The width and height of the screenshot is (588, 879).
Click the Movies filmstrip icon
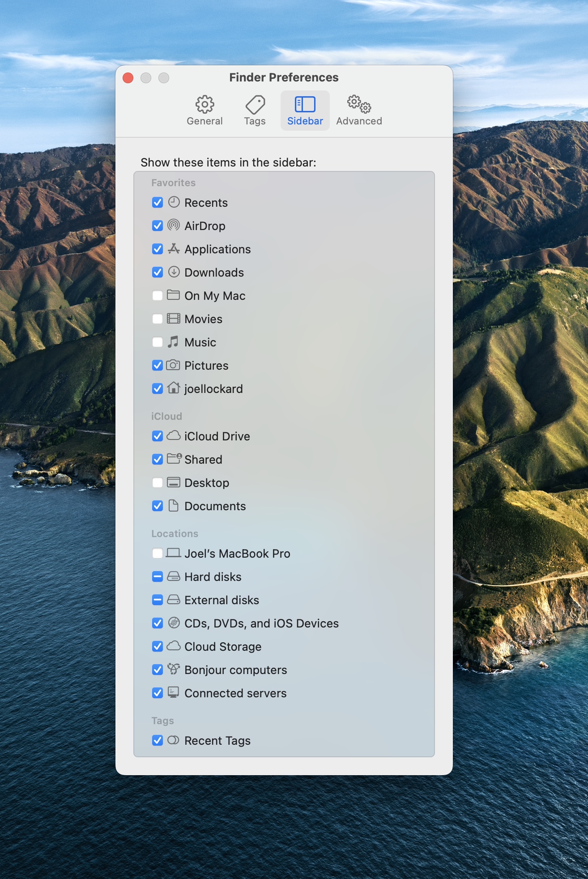tap(174, 319)
